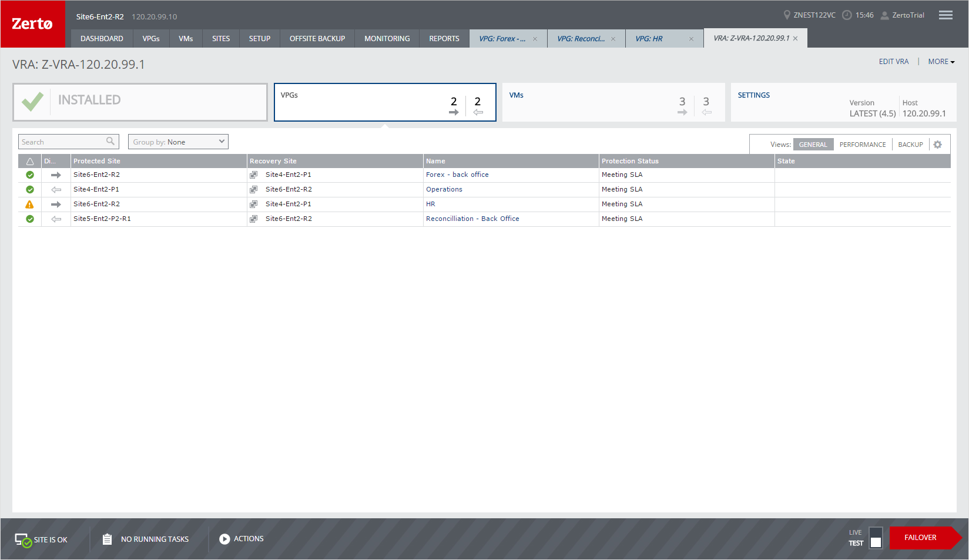Sort by Recovery Site column header
The width and height of the screenshot is (969, 560).
pos(335,161)
